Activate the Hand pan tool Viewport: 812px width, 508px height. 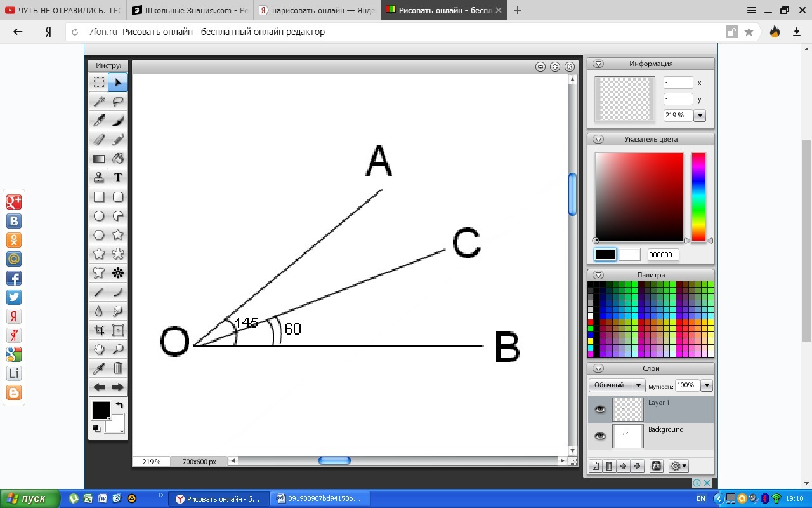(99, 349)
